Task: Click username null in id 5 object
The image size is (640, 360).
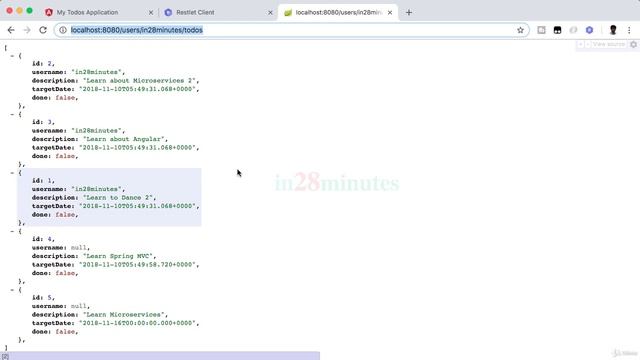Action: pyautogui.click(x=79, y=306)
